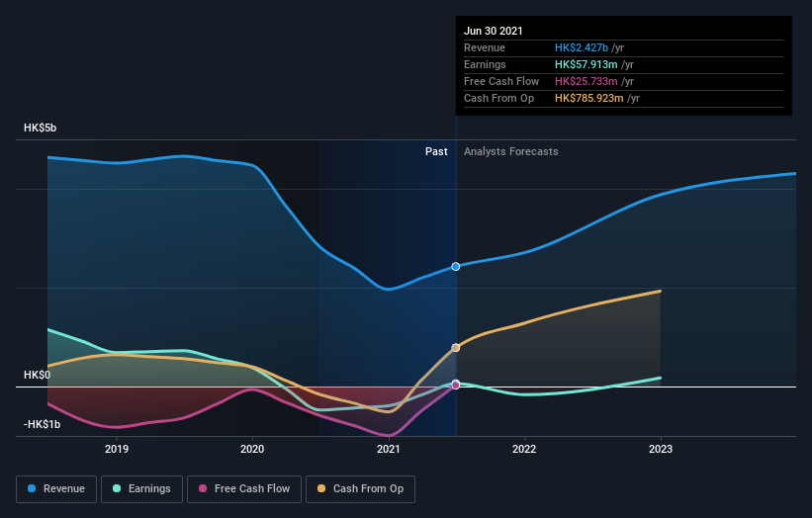812x518 pixels.
Task: Select the Revenue data point at Jun 2021
Action: [455, 267]
